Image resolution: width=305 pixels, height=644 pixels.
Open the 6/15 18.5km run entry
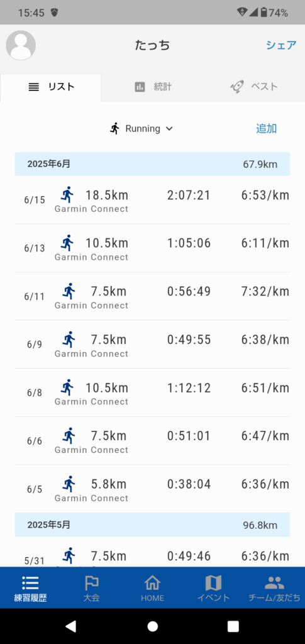tap(152, 200)
